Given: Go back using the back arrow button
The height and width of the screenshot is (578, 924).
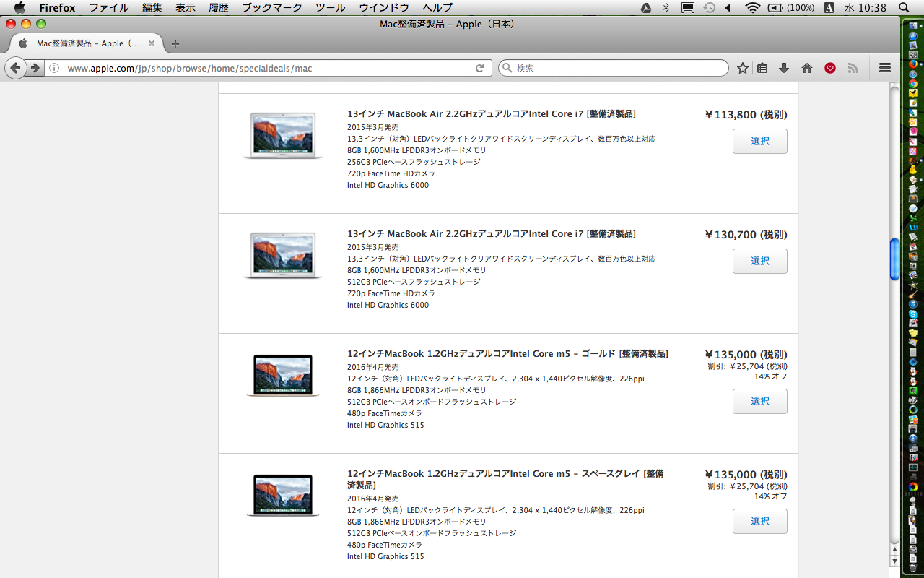Looking at the screenshot, I should tap(15, 68).
